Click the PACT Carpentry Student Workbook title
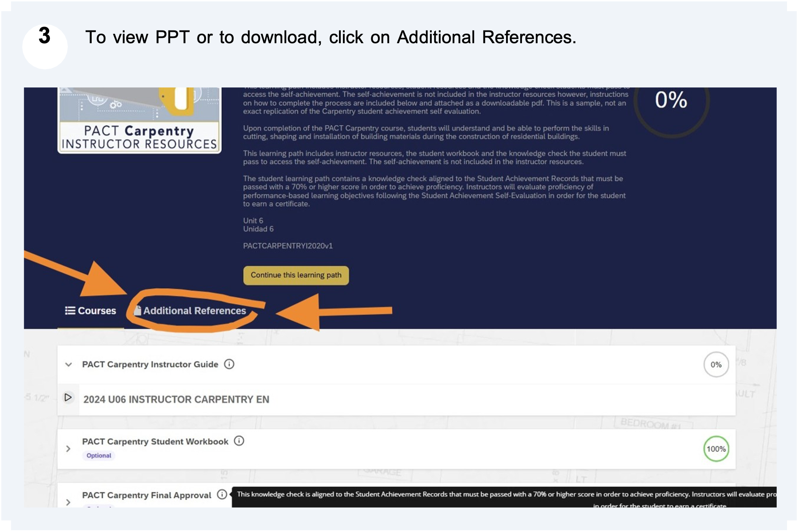Image resolution: width=798 pixels, height=532 pixels. click(155, 442)
